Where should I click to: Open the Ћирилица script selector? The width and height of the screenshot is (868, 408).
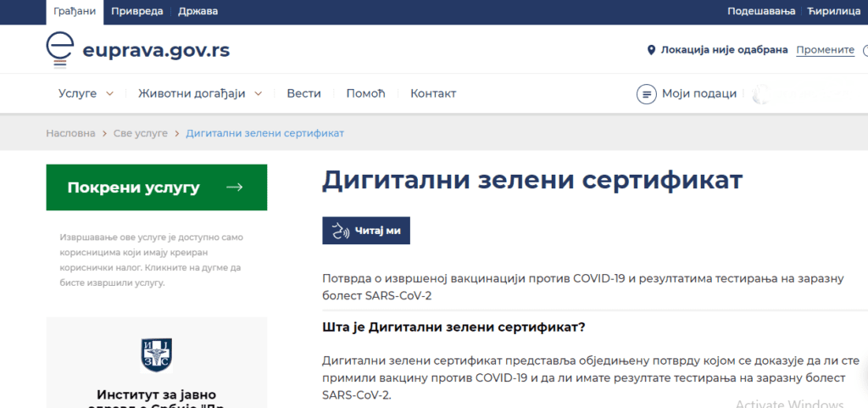[832, 11]
